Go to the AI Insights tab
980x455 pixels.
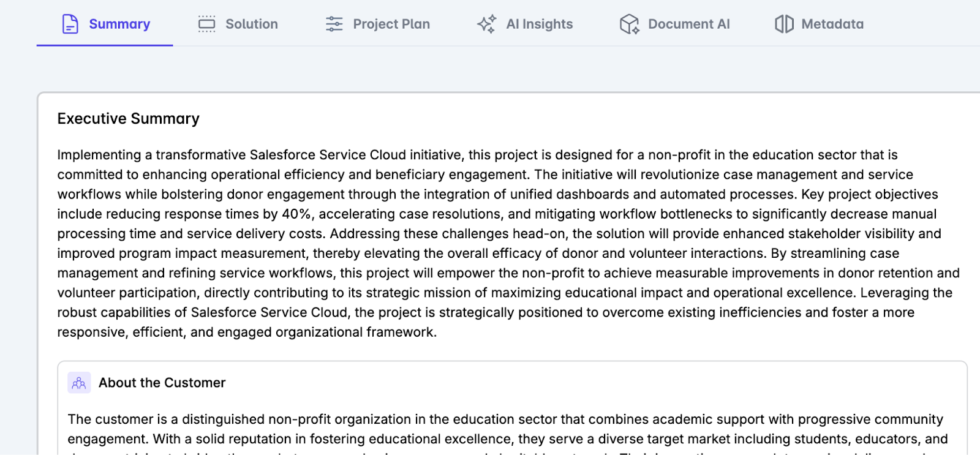[540, 24]
